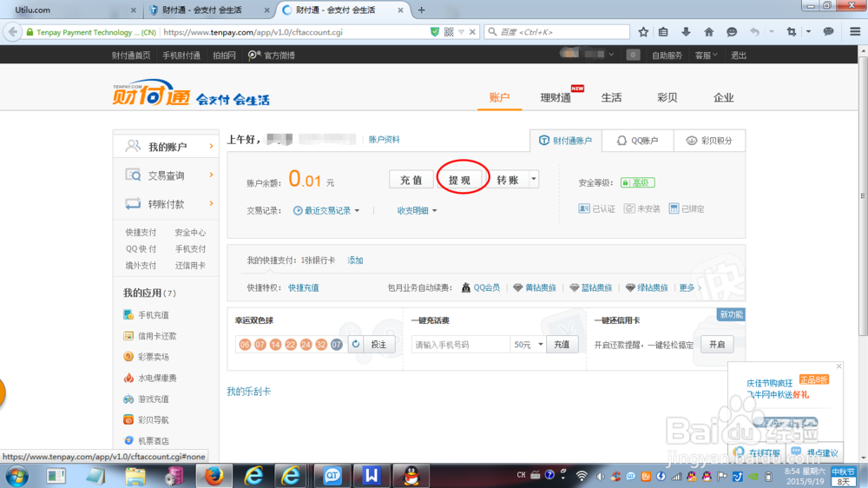Open Firefox from the taskbar
The image size is (868, 488).
214,476
